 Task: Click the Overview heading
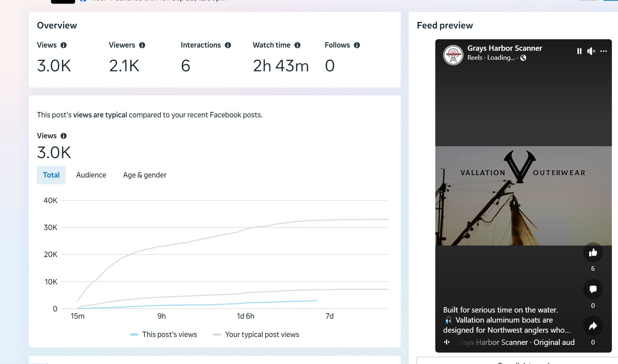point(57,26)
